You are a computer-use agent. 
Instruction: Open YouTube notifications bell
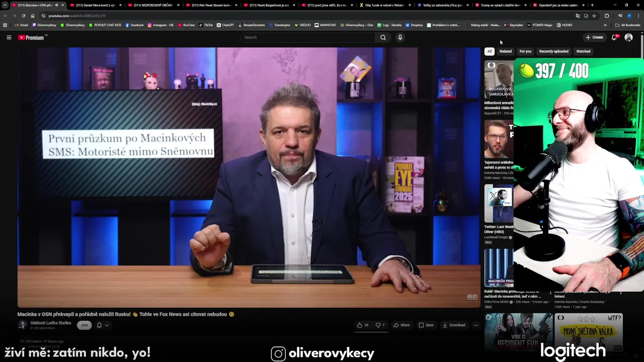615,37
